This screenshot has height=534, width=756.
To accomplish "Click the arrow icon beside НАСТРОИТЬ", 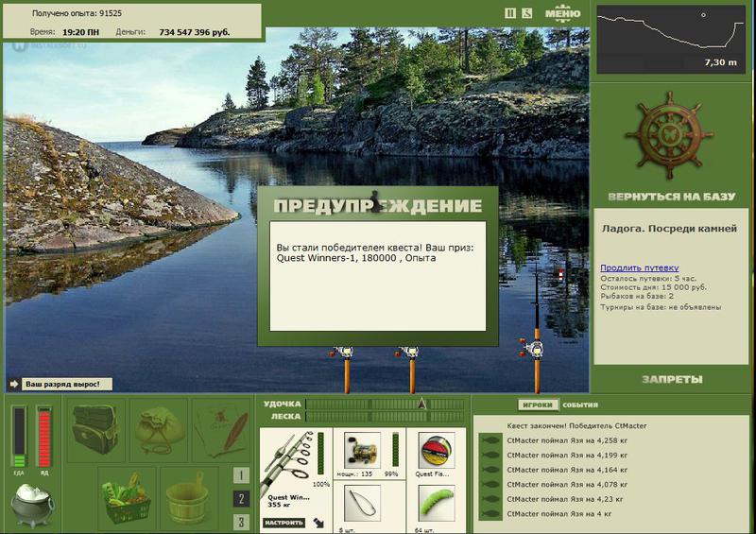I will click(x=318, y=523).
